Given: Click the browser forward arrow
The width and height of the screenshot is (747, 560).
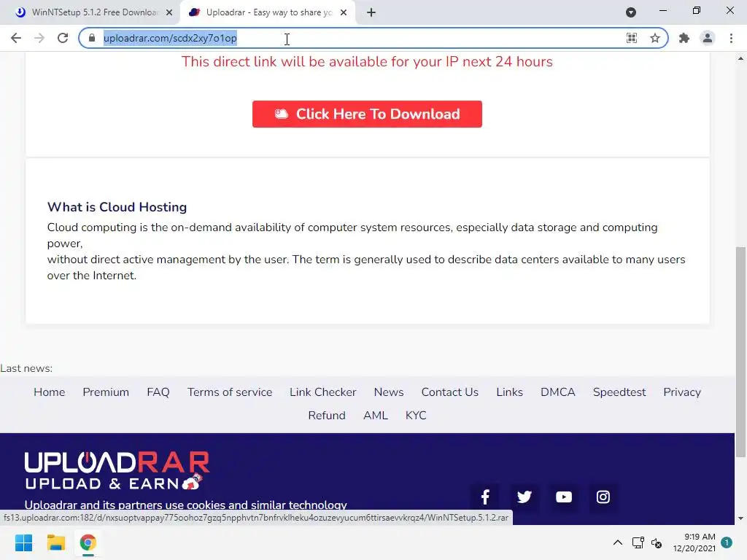Looking at the screenshot, I should tap(39, 38).
